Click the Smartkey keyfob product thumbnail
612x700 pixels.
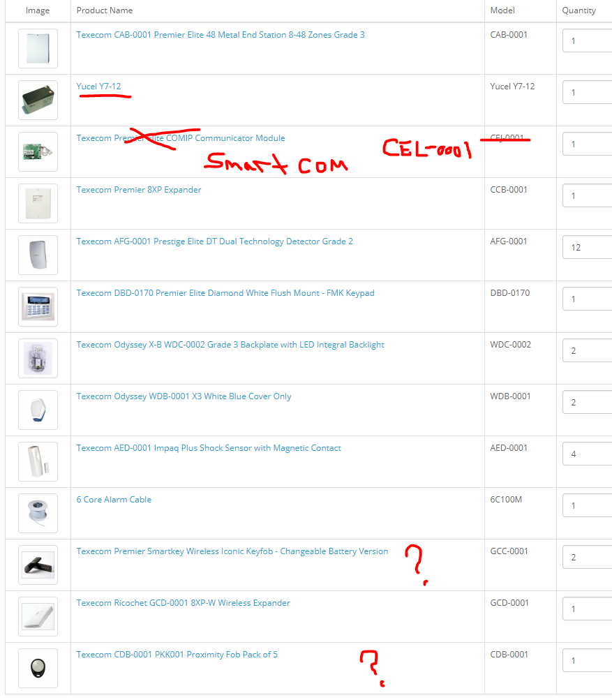(x=38, y=565)
